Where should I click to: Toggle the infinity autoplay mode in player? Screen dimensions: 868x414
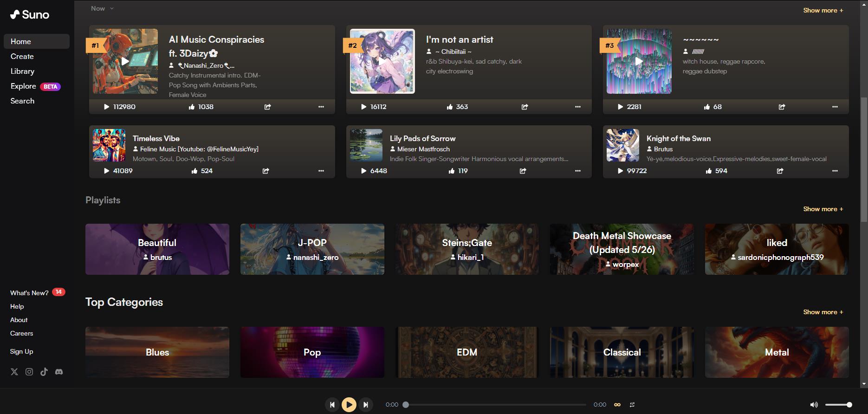click(x=617, y=405)
